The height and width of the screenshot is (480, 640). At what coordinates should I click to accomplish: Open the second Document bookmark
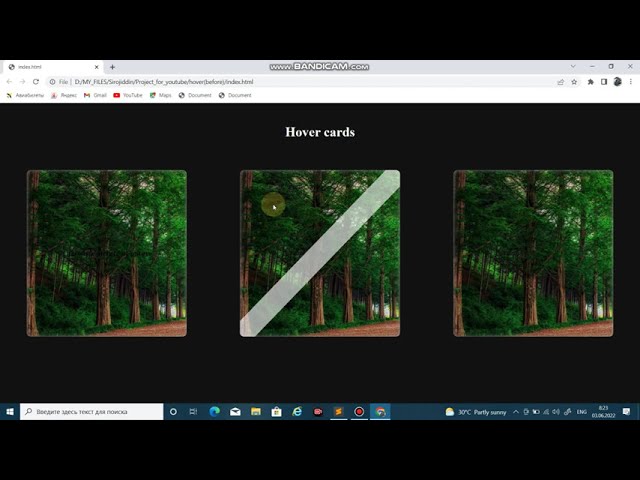(235, 95)
